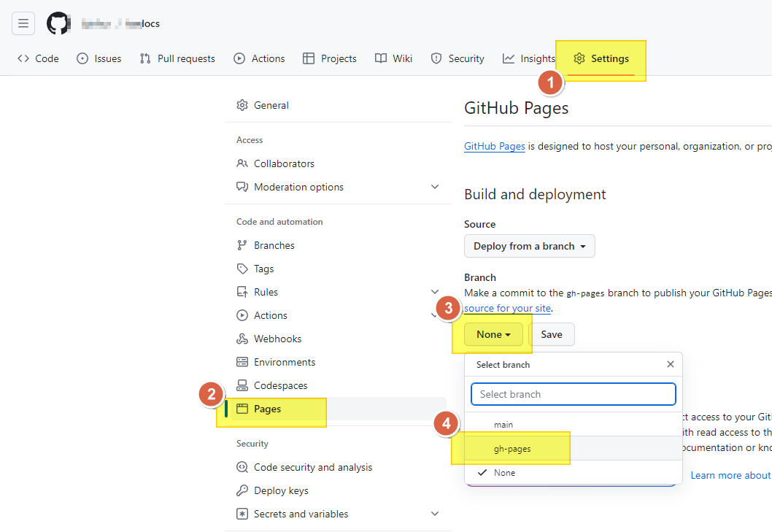Click the GitHub Octocat logo

(x=58, y=23)
